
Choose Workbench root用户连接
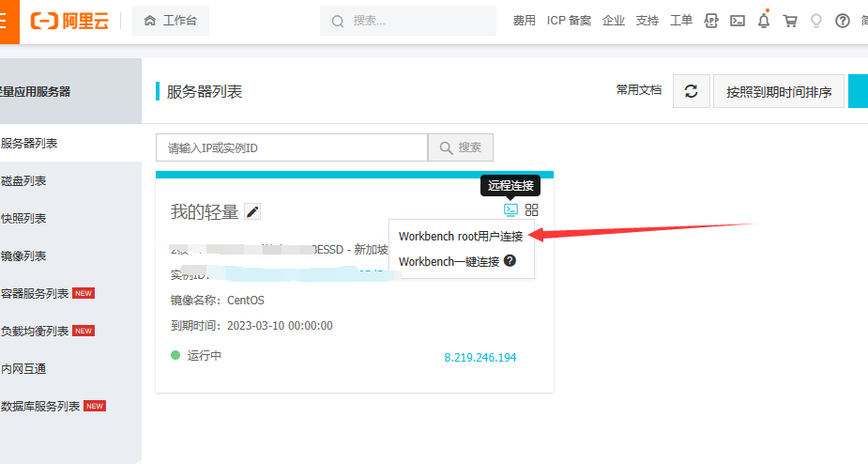point(461,236)
